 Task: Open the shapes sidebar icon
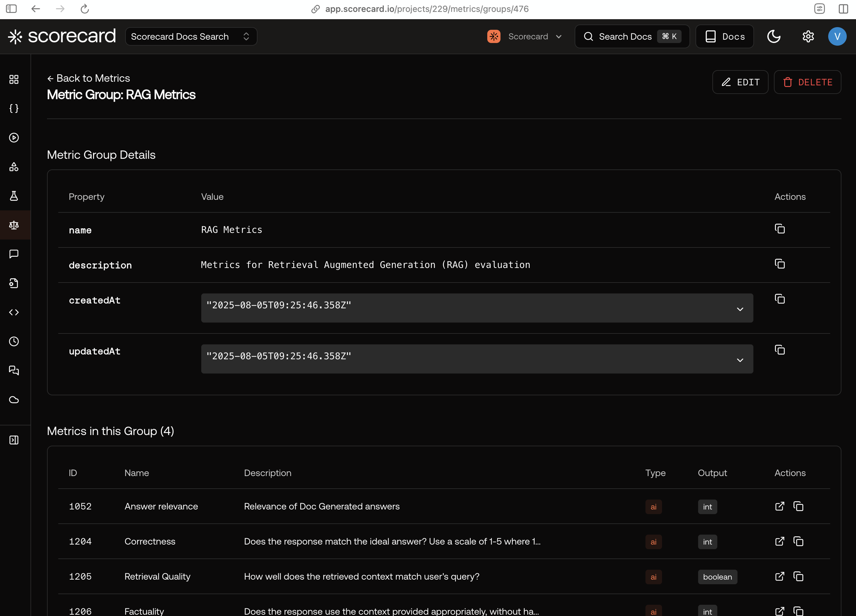tap(14, 167)
